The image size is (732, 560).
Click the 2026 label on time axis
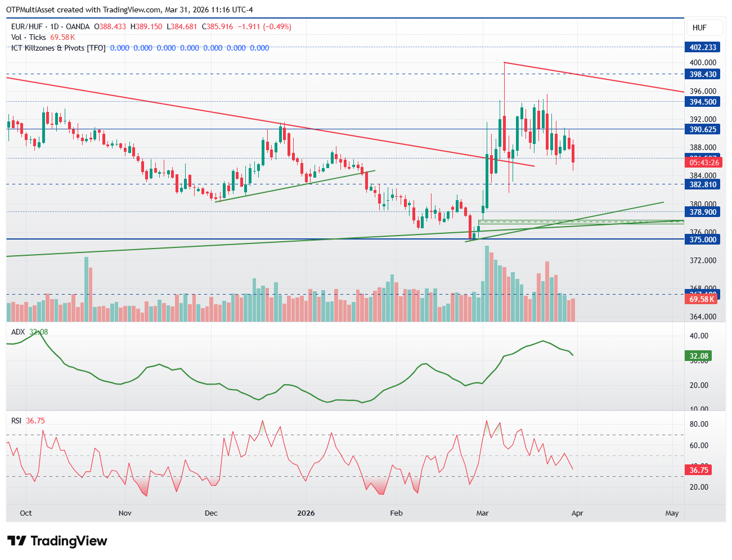coord(306,513)
